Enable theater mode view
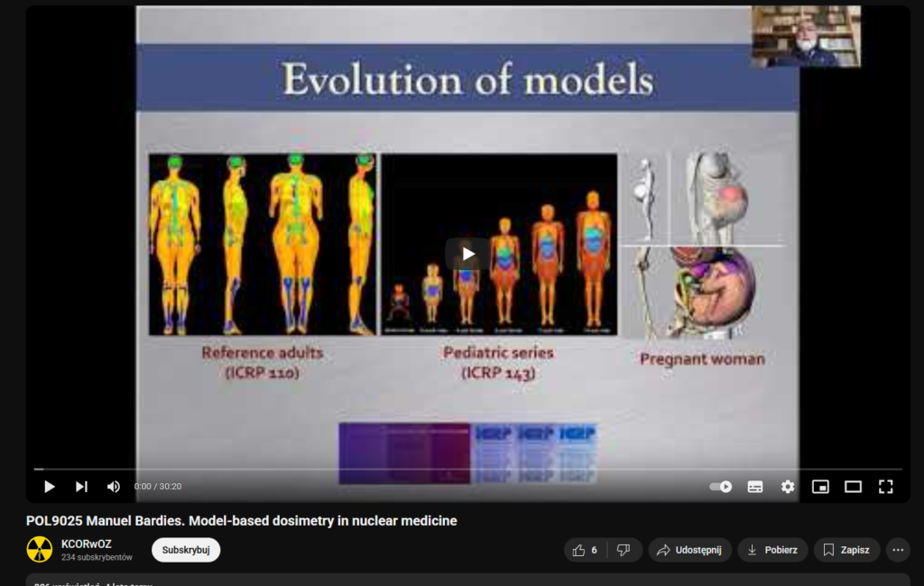Screen dimensions: 924x586 click(x=853, y=487)
